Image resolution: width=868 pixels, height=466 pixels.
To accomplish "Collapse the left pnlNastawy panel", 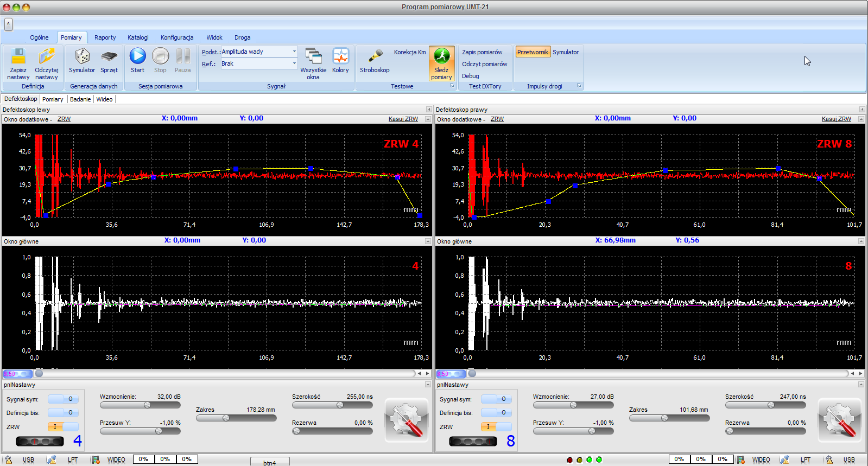I will [x=428, y=385].
